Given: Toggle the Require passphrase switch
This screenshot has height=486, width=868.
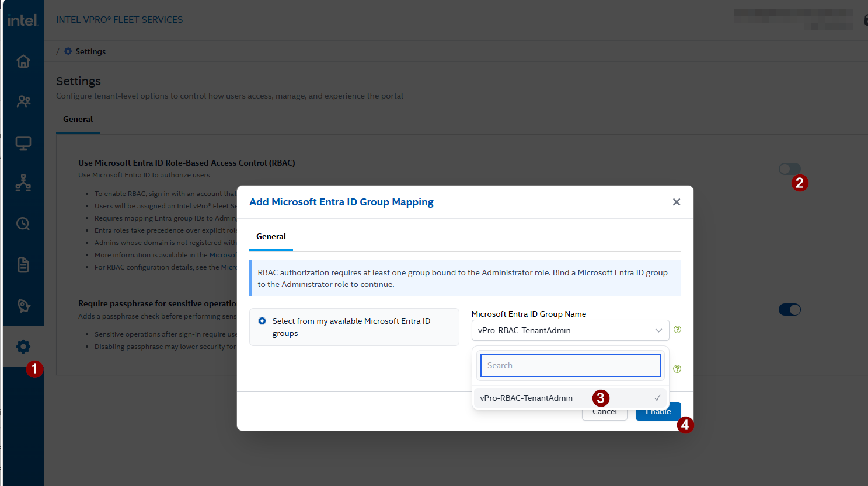Looking at the screenshot, I should click(x=790, y=309).
